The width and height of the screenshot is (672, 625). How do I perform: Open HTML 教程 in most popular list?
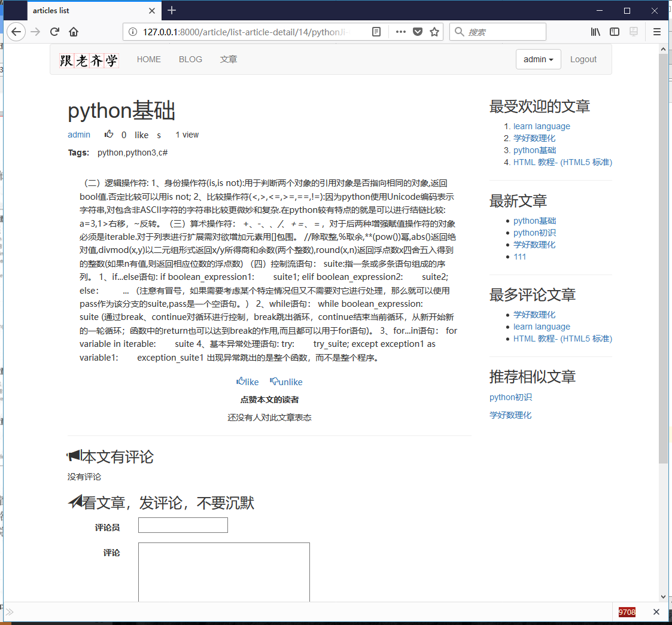click(562, 162)
